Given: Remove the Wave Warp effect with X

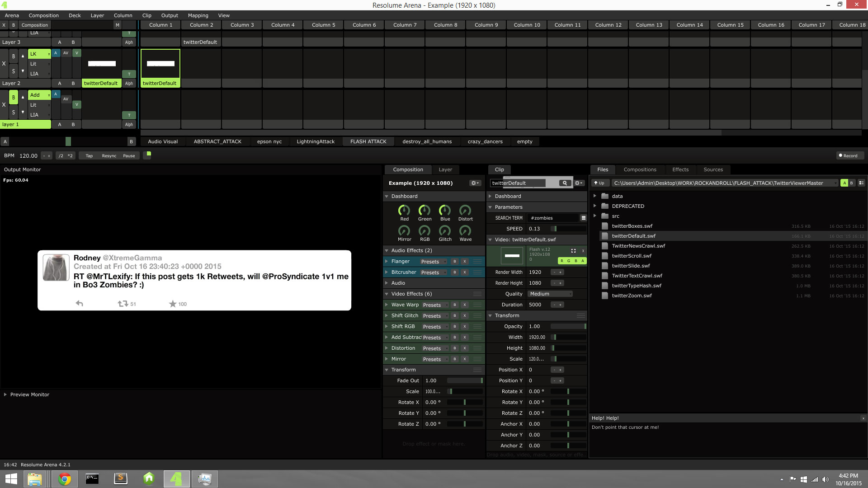Looking at the screenshot, I should click(x=464, y=305).
